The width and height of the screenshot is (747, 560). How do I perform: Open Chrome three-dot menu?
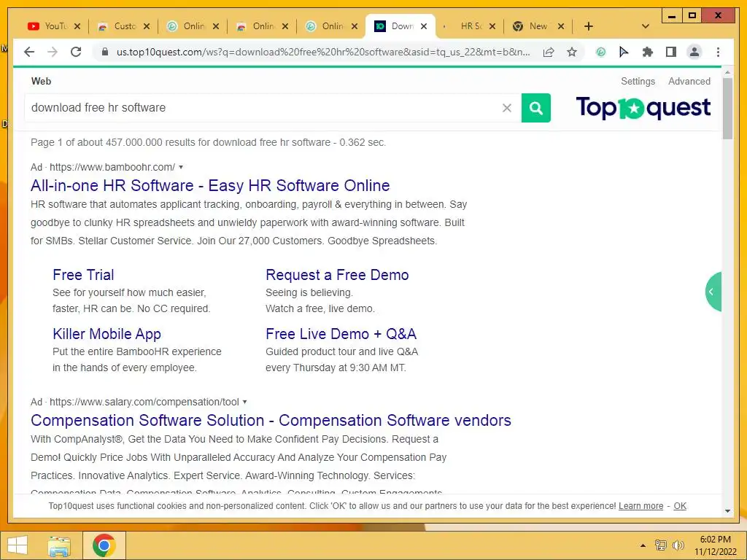point(718,52)
